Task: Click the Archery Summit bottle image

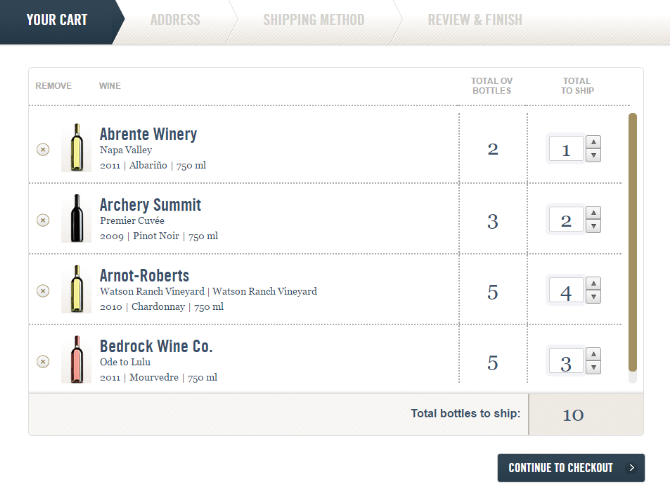Action: point(76,218)
